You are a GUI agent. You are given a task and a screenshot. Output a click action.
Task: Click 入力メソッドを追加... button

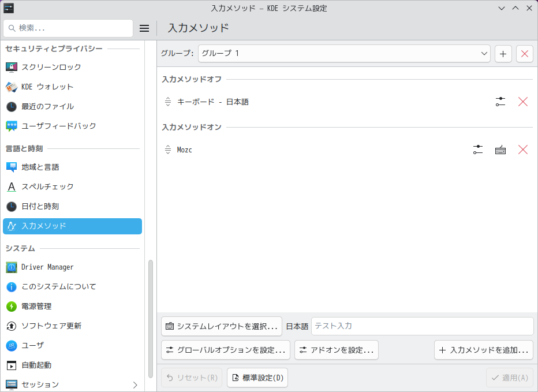[484, 350]
